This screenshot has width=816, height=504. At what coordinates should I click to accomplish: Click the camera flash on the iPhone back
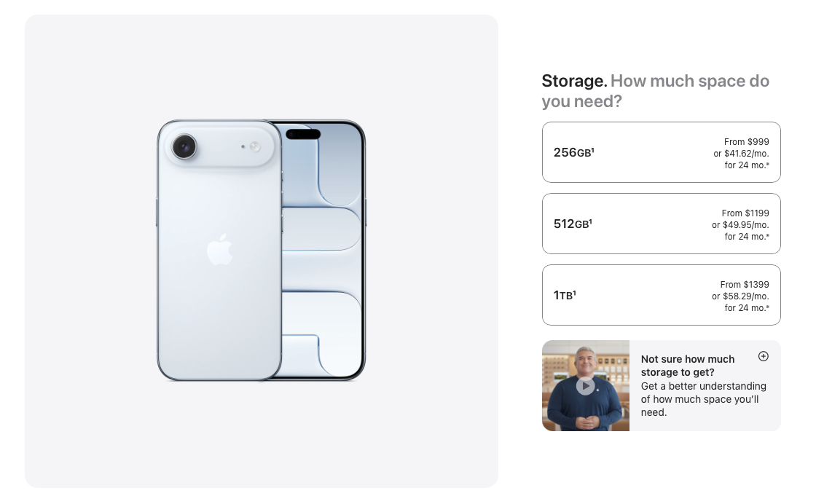coord(255,146)
